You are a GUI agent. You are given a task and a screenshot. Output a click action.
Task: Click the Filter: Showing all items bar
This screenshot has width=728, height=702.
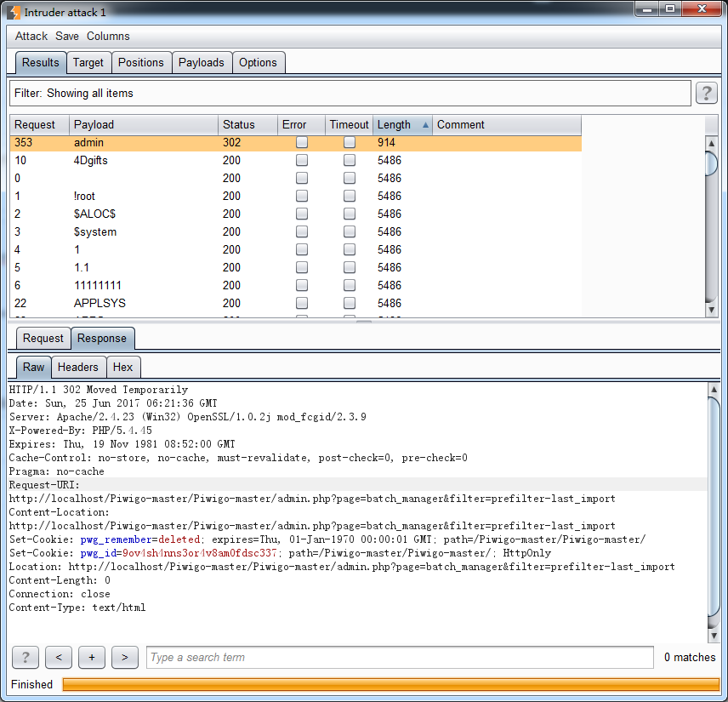pos(350,94)
